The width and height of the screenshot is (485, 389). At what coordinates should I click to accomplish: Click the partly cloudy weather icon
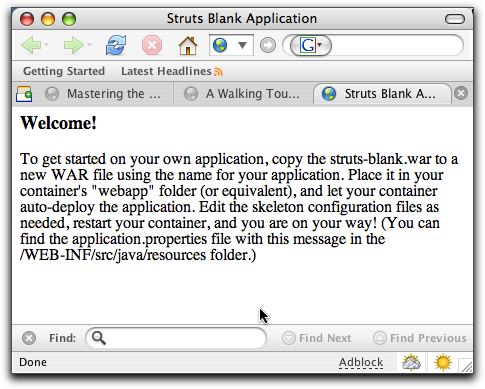tap(411, 362)
